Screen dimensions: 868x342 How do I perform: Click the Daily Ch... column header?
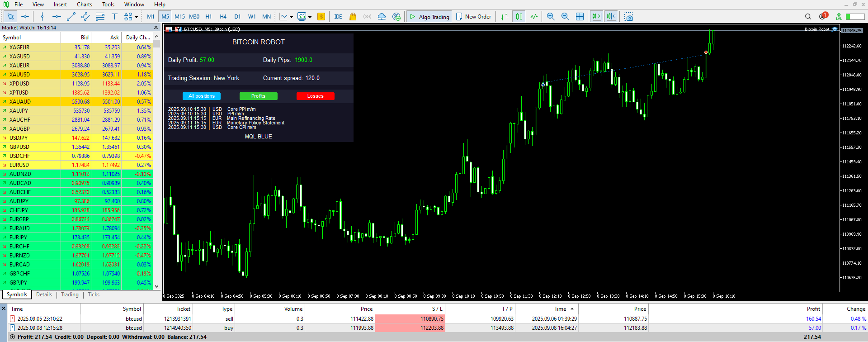tap(138, 38)
